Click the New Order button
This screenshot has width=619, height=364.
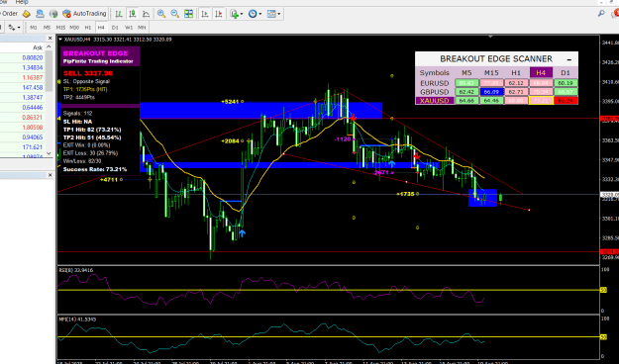click(x=9, y=14)
